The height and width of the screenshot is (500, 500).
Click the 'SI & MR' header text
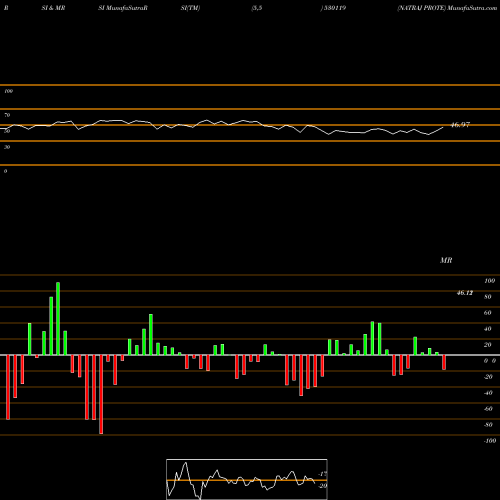tap(53, 8)
